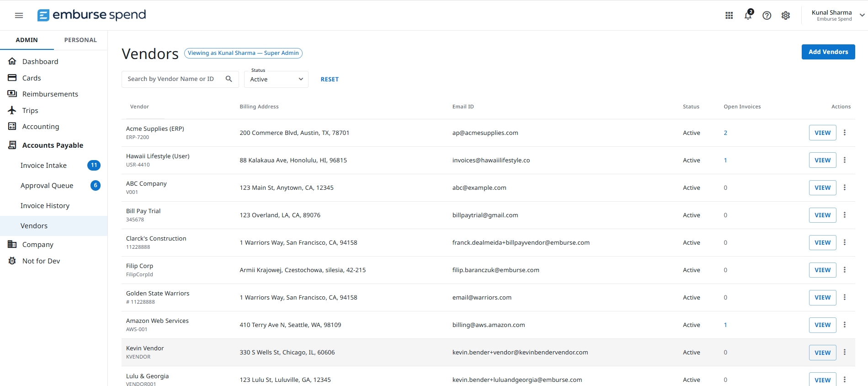View the Clarck's Construction vendor
The image size is (868, 386).
822,242
